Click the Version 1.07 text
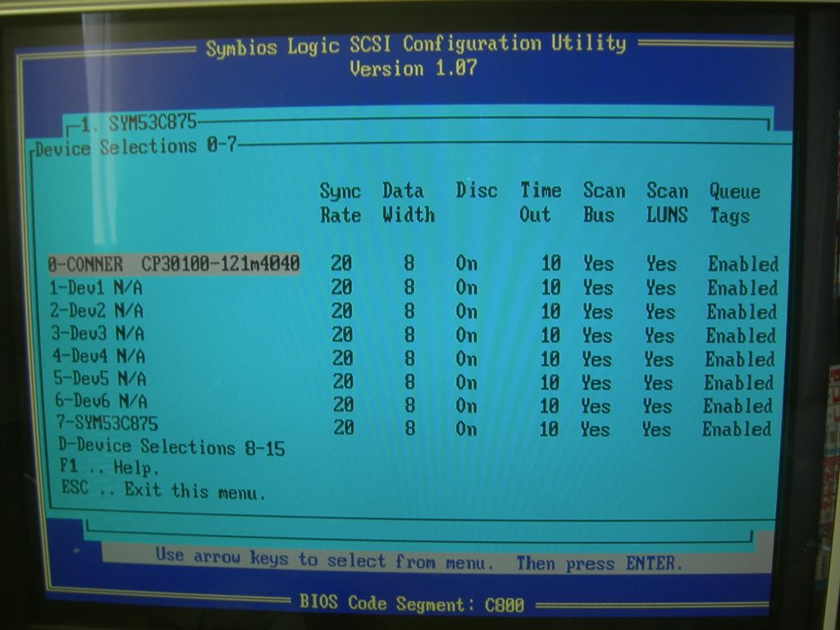The height and width of the screenshot is (630, 840). pos(413,69)
